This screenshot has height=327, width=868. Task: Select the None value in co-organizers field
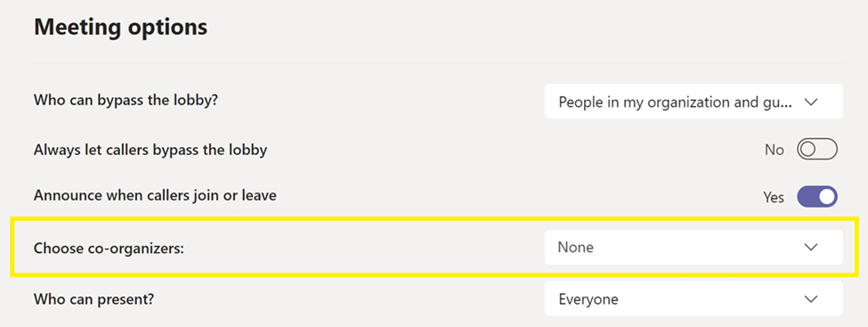pos(576,247)
